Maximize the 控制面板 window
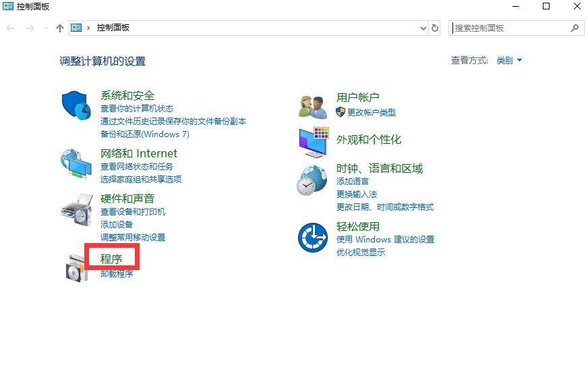Screen dimensions: 588x368 coord(546,6)
